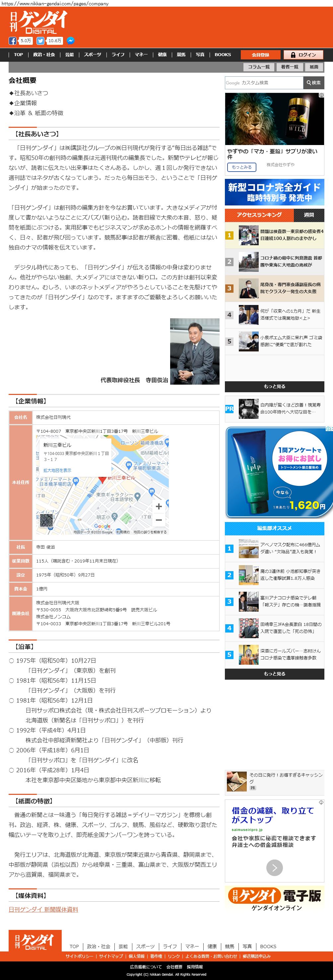Switch map to satellite view thumbnail
The width and height of the screenshot is (333, 980).
[46, 520]
